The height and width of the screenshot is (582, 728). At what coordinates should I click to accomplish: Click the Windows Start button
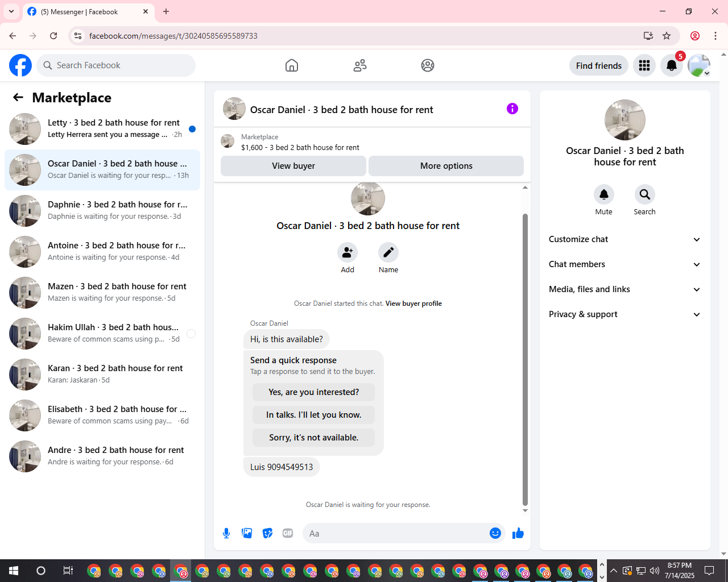click(x=14, y=571)
